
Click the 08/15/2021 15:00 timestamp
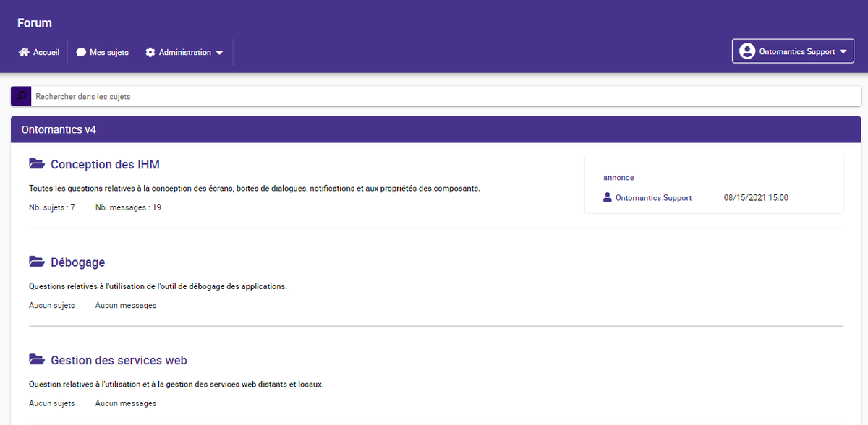[x=756, y=197]
